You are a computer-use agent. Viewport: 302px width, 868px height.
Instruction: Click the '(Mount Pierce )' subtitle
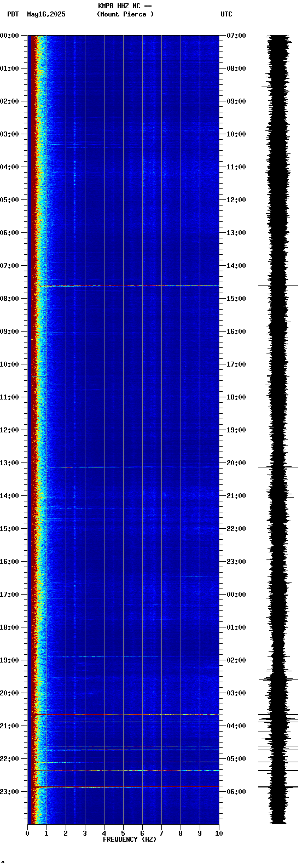(x=125, y=14)
